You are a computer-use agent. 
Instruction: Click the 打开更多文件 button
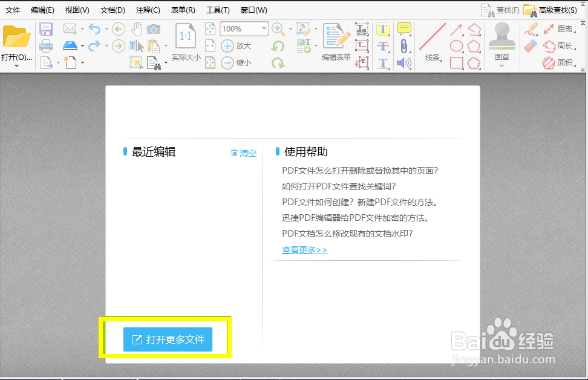coord(168,339)
